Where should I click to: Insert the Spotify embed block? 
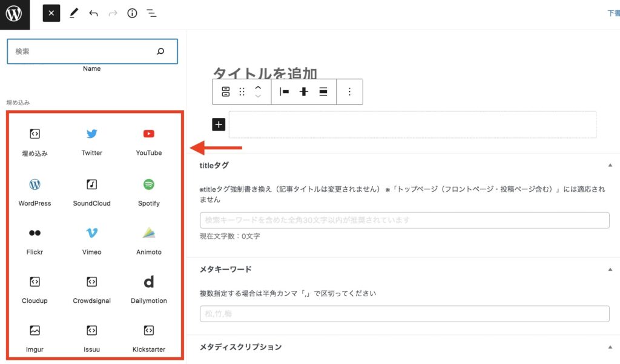[149, 192]
